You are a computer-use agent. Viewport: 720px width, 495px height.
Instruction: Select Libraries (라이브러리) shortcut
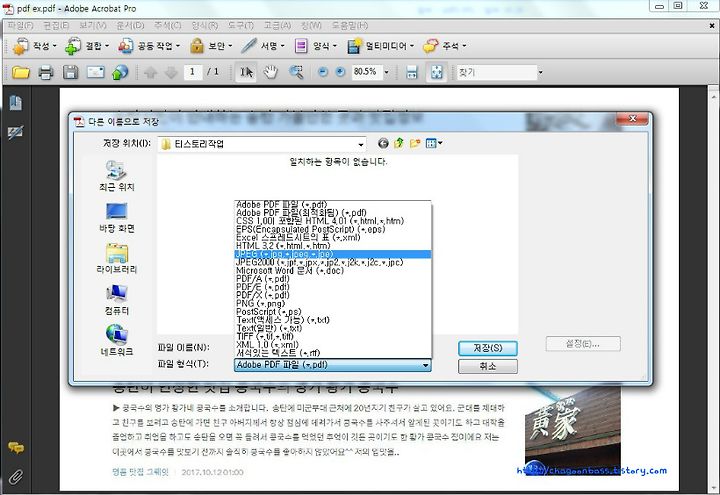pyautogui.click(x=117, y=259)
